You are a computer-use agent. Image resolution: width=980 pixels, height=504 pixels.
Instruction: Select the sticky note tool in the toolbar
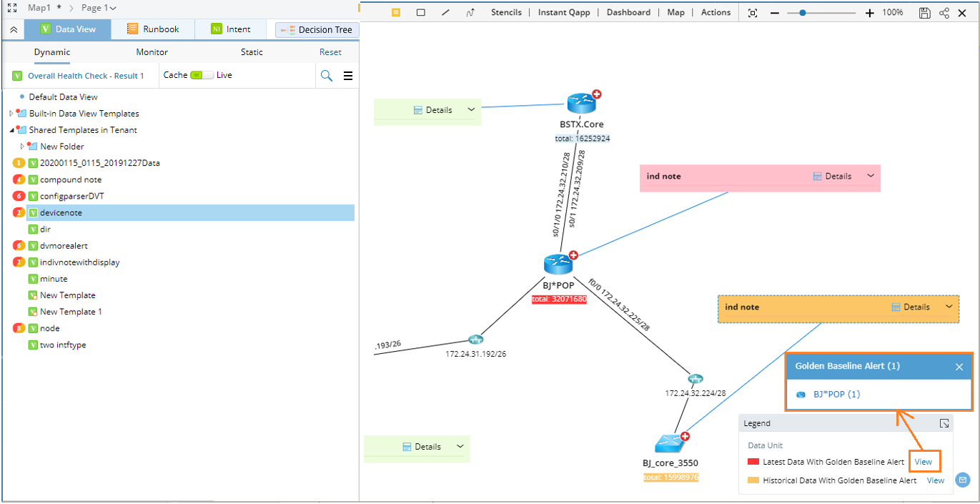[x=395, y=12]
